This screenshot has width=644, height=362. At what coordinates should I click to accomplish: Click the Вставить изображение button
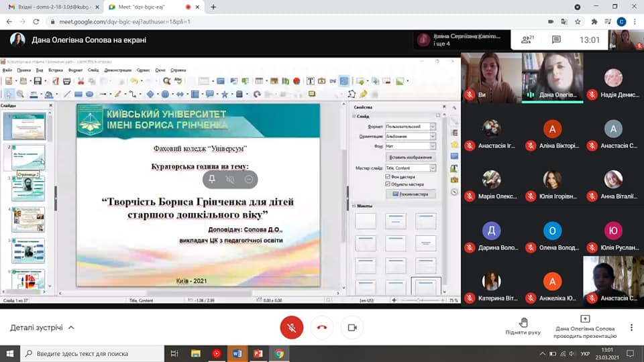(x=409, y=157)
